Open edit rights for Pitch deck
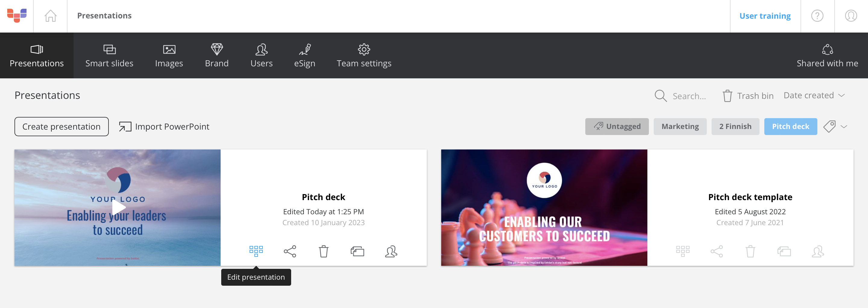Screen dimensions: 868x308 tap(391, 251)
